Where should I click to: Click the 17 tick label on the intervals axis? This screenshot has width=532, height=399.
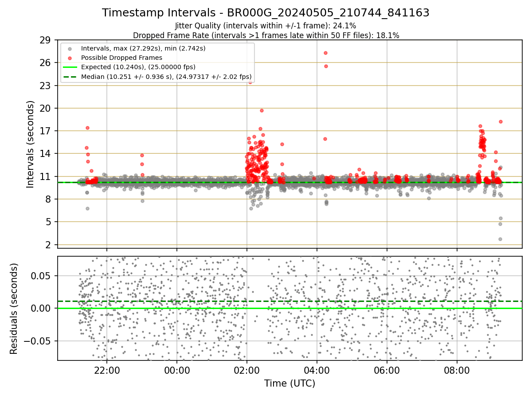[x=46, y=131]
